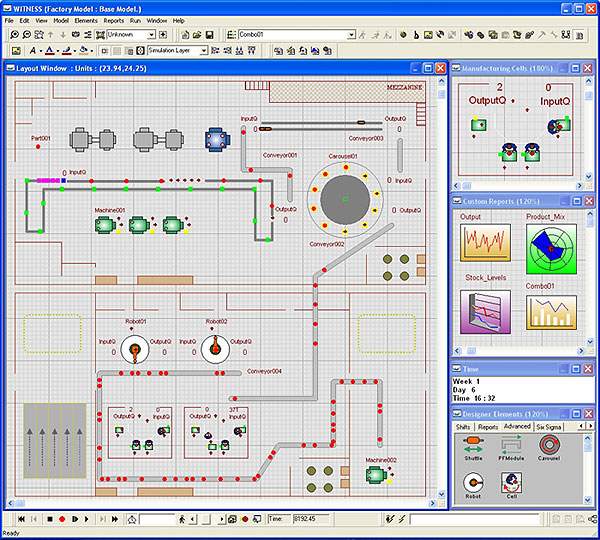Click the open model folder icon

pyautogui.click(x=197, y=35)
